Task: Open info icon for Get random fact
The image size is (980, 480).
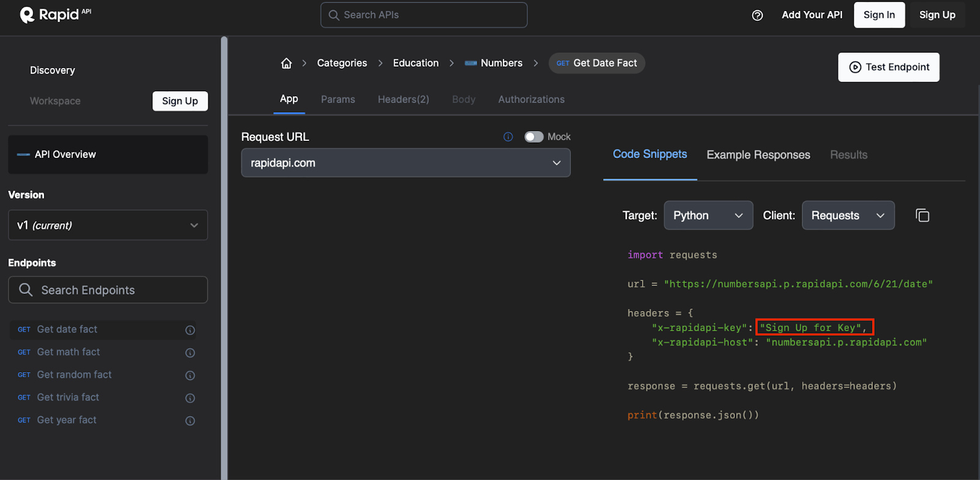Action: click(x=190, y=375)
